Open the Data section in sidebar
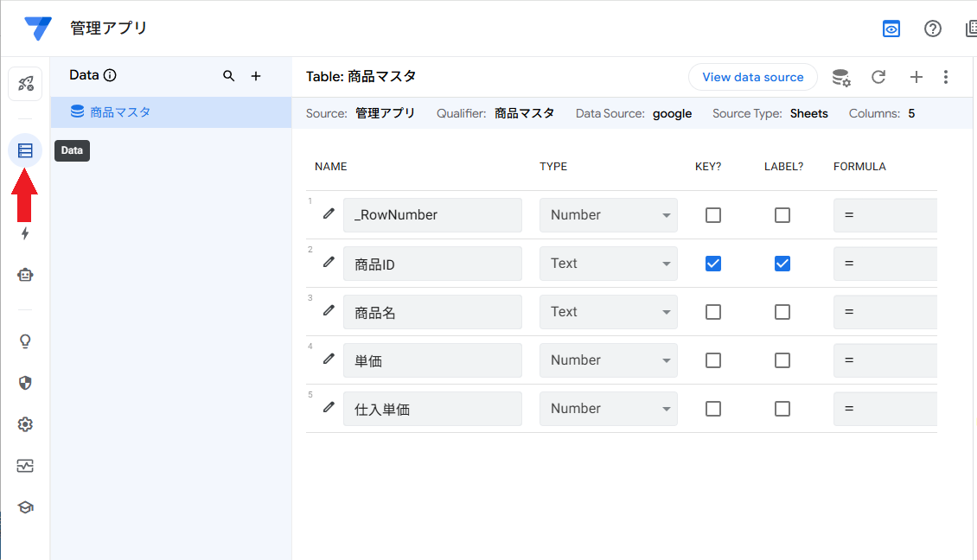 click(x=25, y=150)
